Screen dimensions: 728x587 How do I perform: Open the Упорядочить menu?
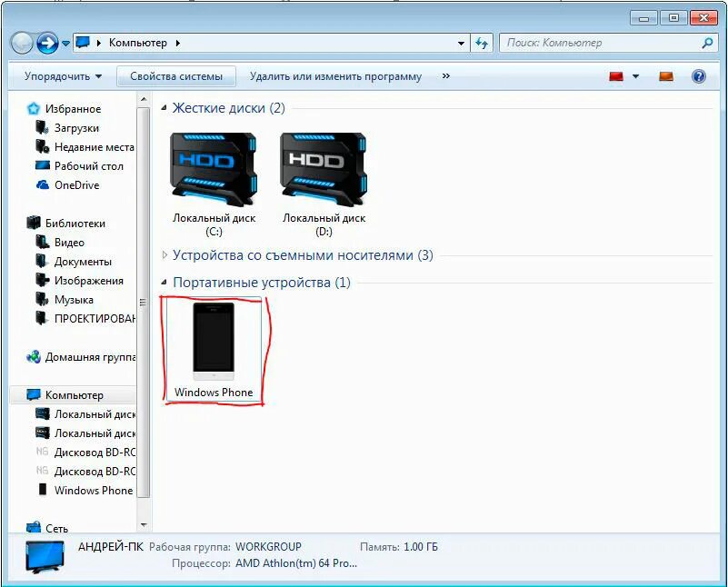point(63,76)
